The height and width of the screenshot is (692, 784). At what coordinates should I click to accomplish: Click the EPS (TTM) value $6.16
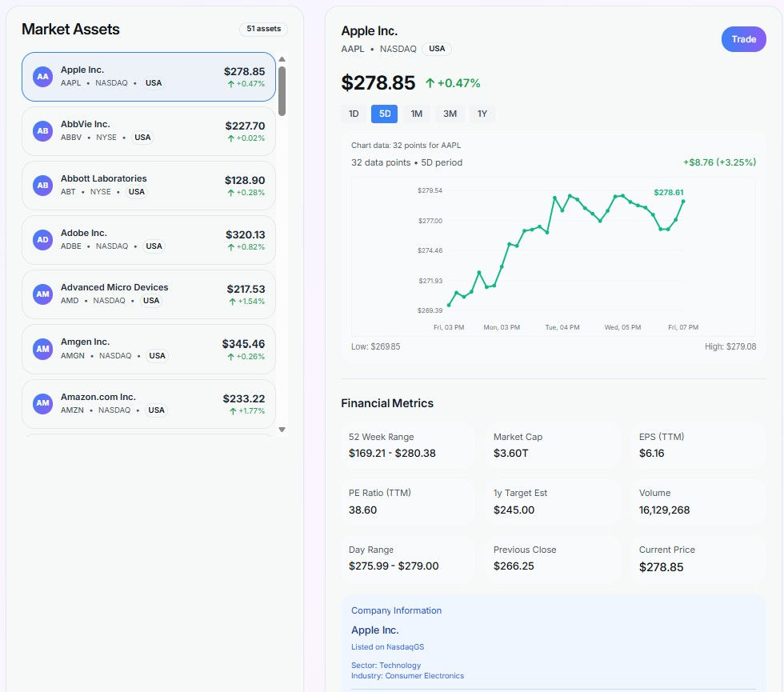[651, 453]
